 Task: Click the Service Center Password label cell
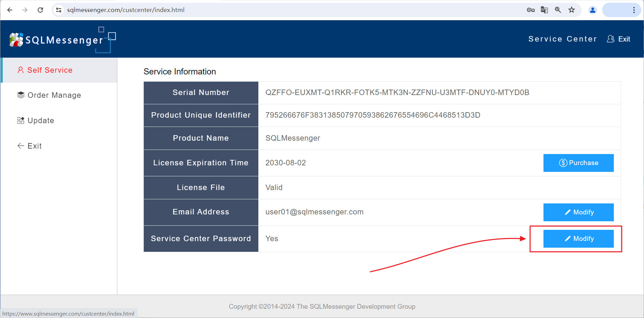(201, 239)
